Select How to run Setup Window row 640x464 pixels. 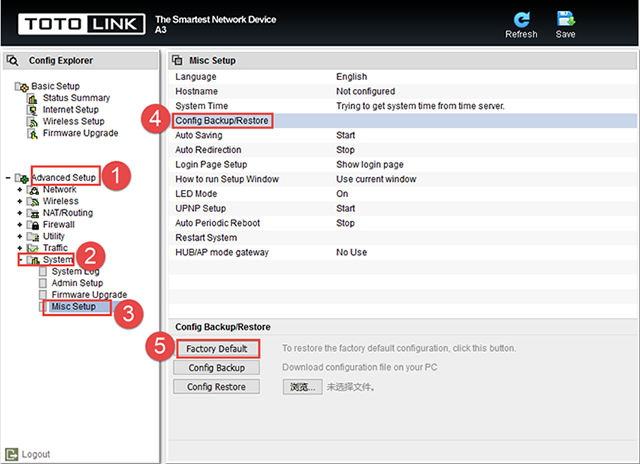pos(402,180)
